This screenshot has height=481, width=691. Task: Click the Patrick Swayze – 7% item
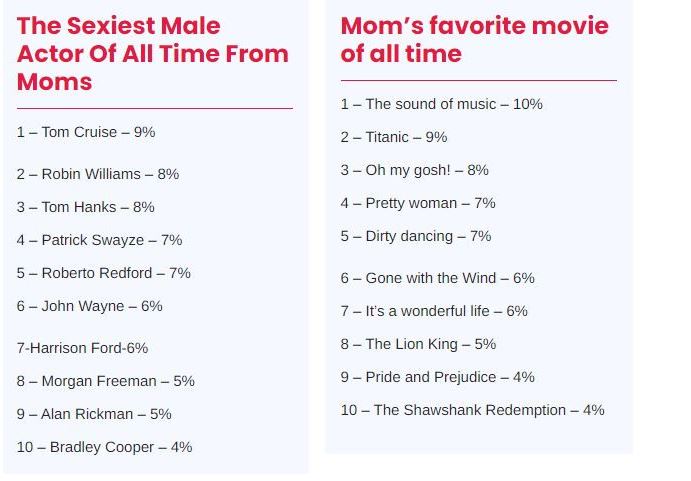[99, 240]
